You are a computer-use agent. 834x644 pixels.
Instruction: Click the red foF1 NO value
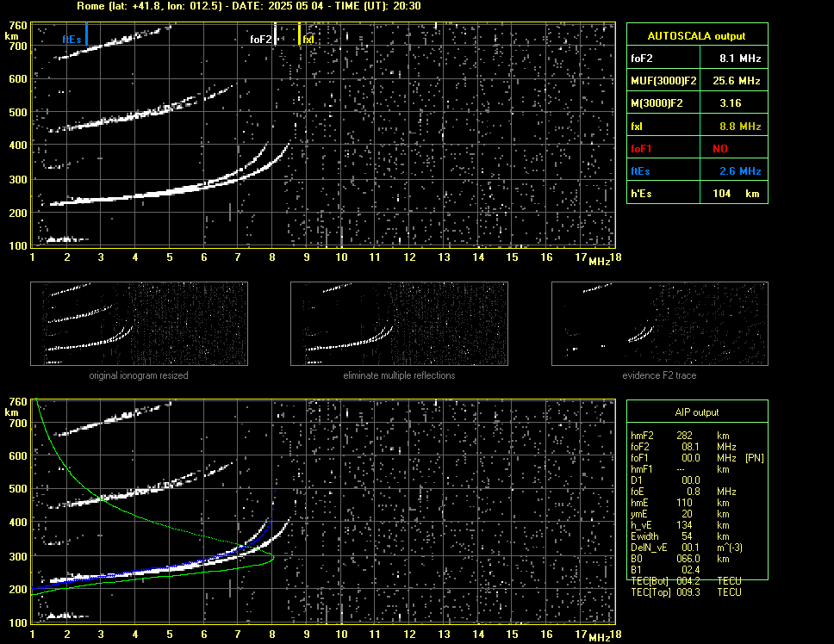point(720,149)
